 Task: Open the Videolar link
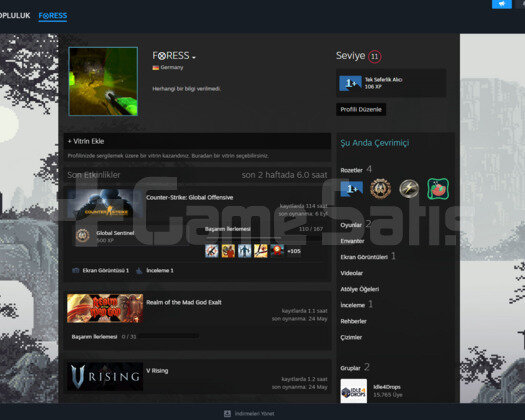pos(352,273)
